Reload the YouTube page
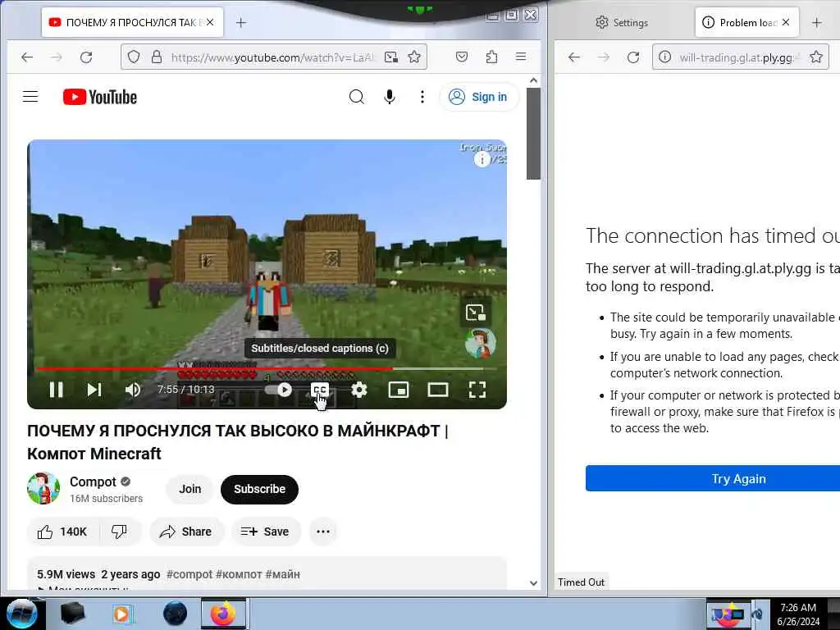The width and height of the screenshot is (840, 630). (86, 57)
